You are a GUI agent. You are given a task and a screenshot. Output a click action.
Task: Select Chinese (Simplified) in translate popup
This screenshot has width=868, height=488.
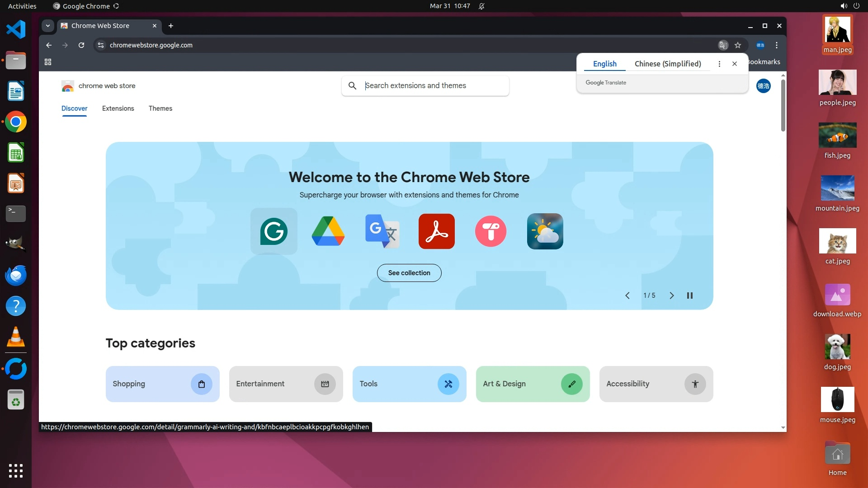[x=668, y=64]
